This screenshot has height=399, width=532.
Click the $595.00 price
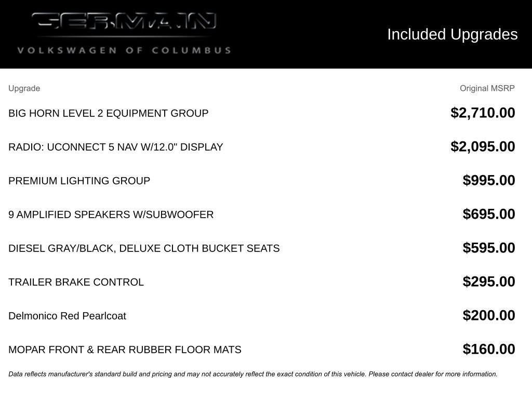(489, 248)
